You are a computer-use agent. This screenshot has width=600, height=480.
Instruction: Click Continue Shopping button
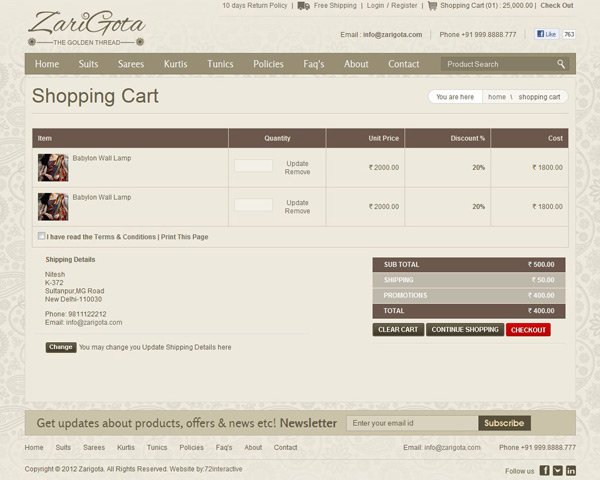[465, 330]
